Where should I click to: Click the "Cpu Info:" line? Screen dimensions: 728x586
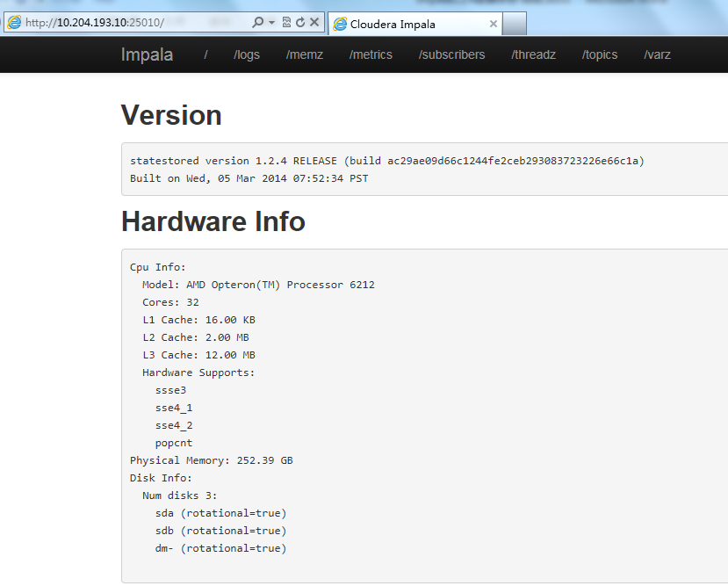158,267
